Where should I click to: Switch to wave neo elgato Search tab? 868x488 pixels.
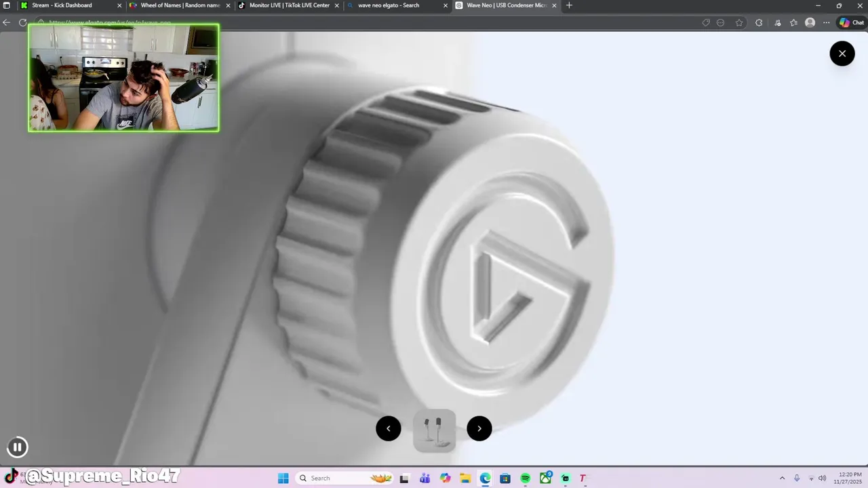(397, 5)
